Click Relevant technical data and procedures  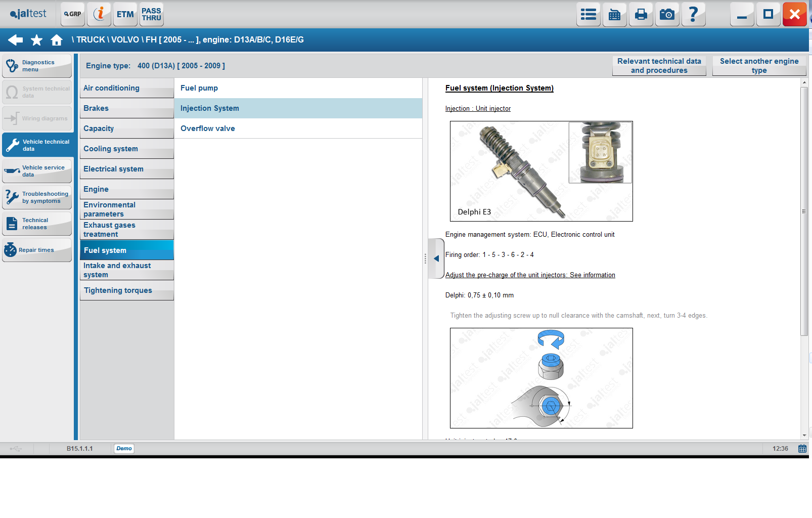coord(659,66)
